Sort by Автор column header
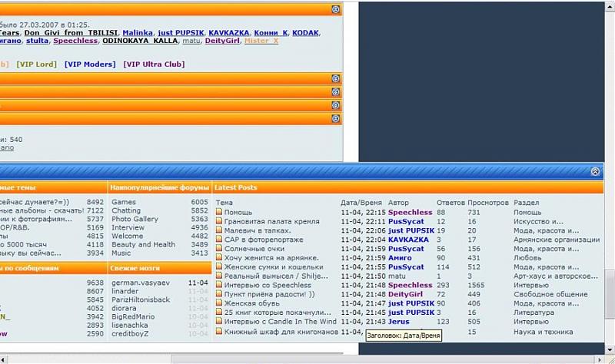Screen dimensions: 615x364 399,203
